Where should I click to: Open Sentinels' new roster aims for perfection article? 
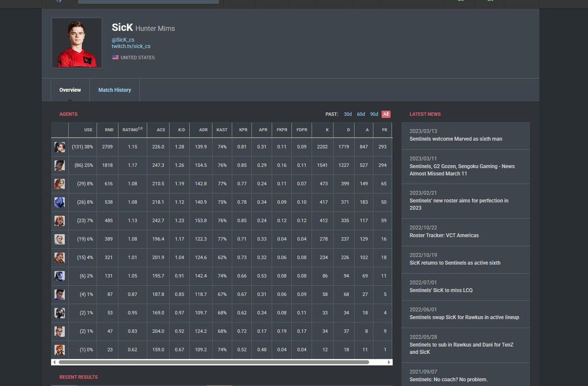[465, 201]
